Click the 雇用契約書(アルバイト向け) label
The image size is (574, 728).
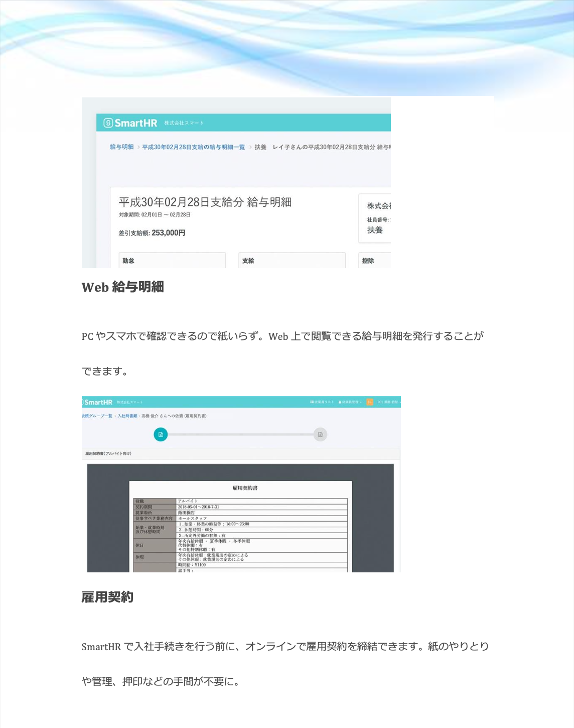(108, 453)
